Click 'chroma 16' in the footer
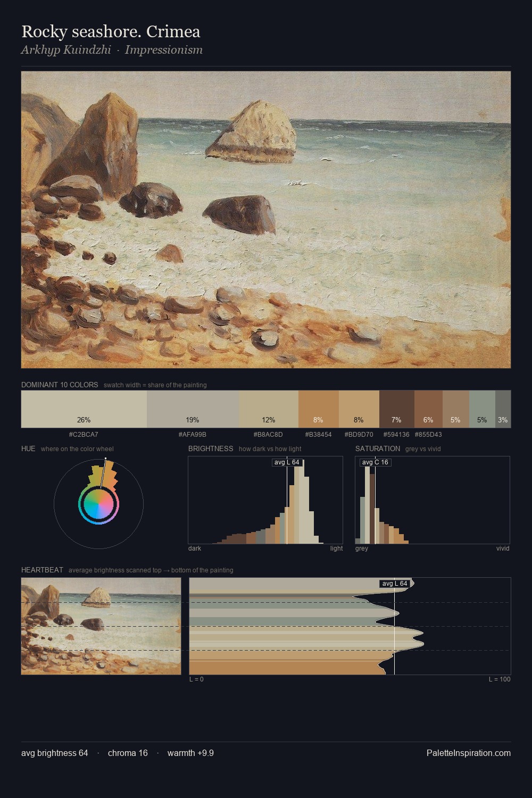532x798 pixels. (x=128, y=753)
